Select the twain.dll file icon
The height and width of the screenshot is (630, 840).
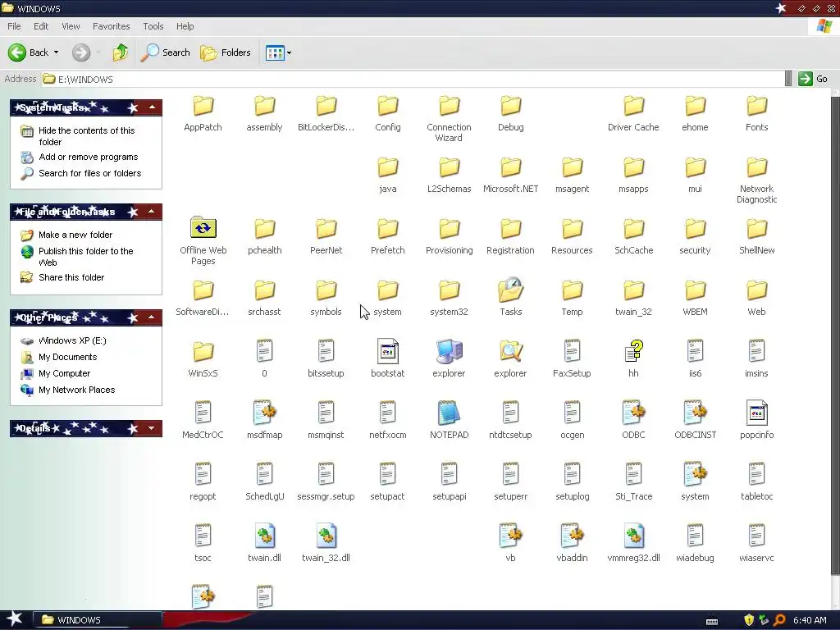point(264,536)
